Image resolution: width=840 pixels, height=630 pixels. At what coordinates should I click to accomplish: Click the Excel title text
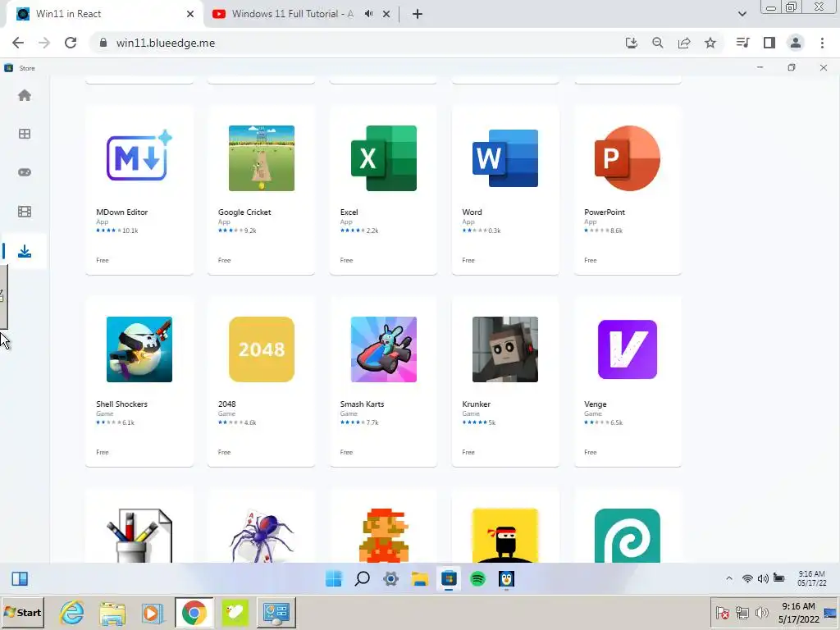click(349, 212)
